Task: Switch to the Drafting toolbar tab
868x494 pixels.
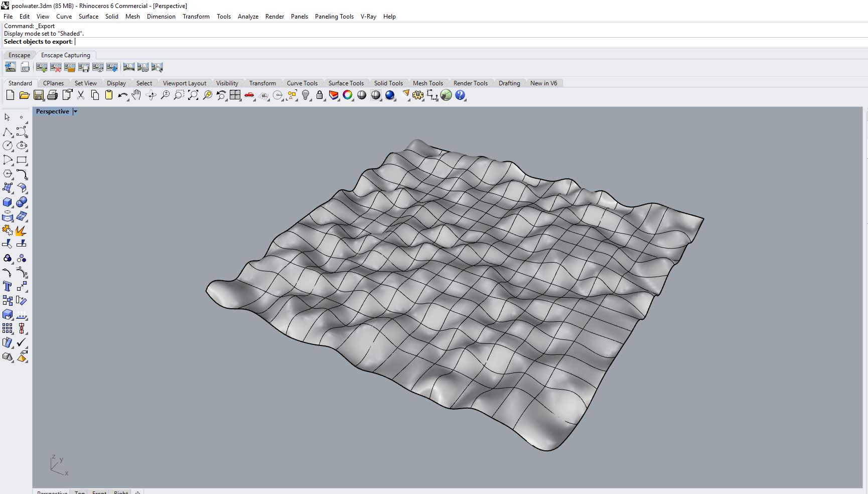Action: (x=509, y=83)
